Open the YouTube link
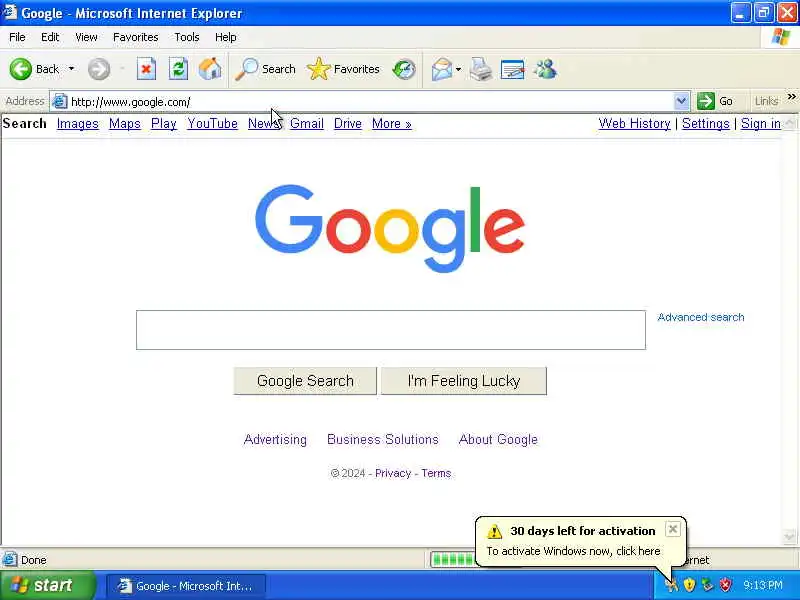 (x=212, y=123)
